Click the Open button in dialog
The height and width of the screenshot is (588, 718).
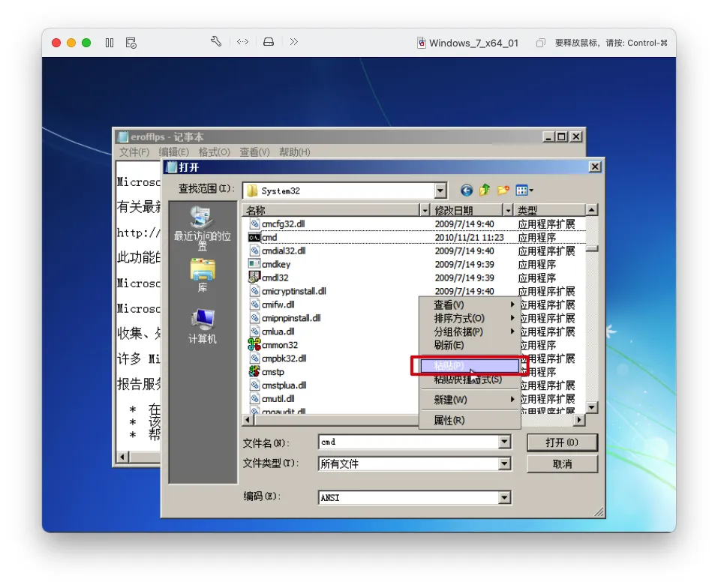(x=562, y=442)
